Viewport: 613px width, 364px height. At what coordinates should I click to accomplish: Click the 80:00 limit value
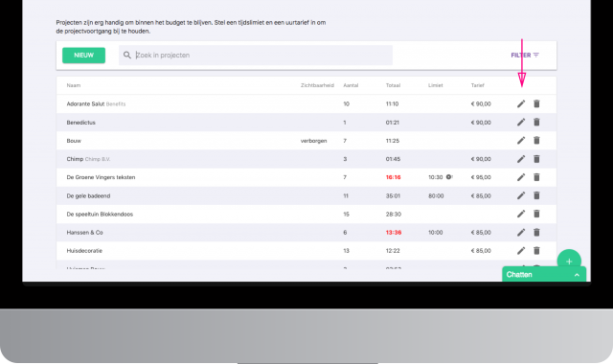(436, 195)
